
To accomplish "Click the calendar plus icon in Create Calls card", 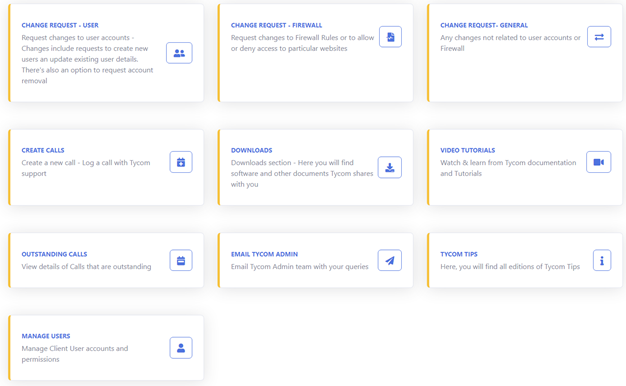I will (x=181, y=162).
